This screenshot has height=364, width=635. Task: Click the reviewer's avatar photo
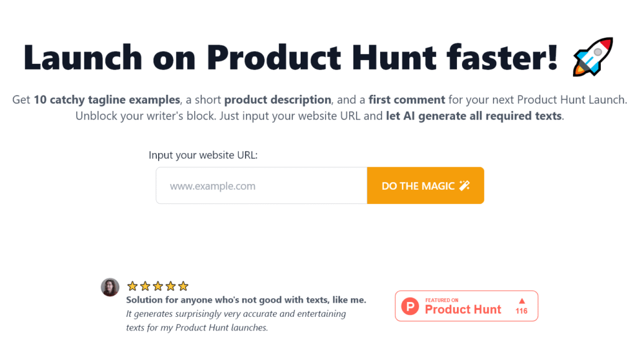(110, 287)
